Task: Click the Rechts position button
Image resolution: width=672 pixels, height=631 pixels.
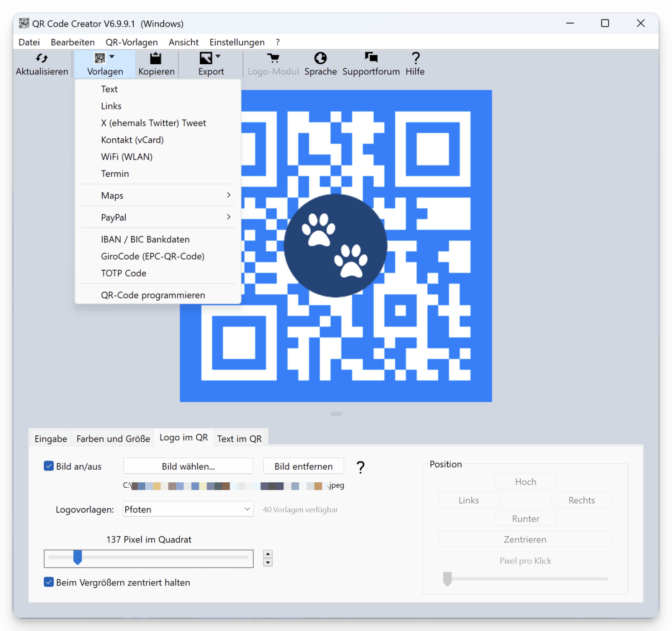Action: [x=582, y=500]
